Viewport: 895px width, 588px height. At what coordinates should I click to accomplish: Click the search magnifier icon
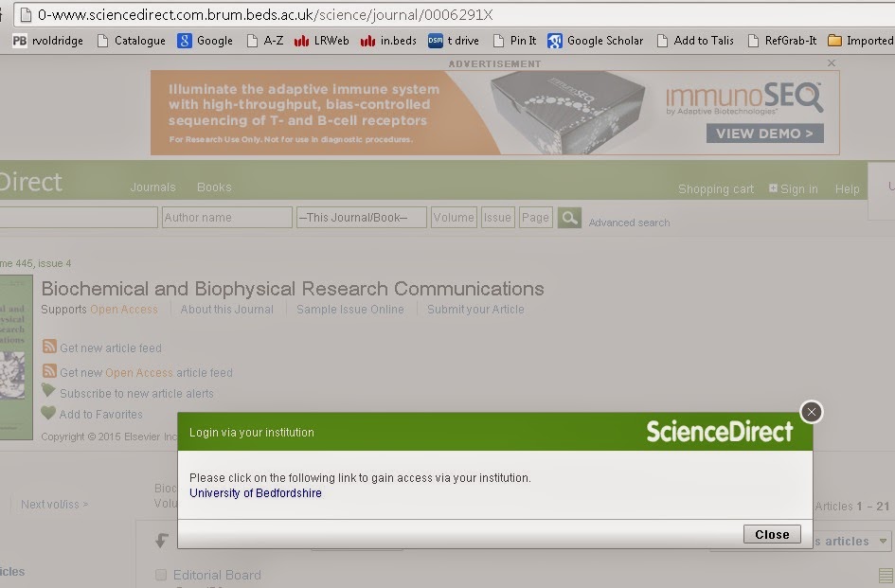click(568, 217)
